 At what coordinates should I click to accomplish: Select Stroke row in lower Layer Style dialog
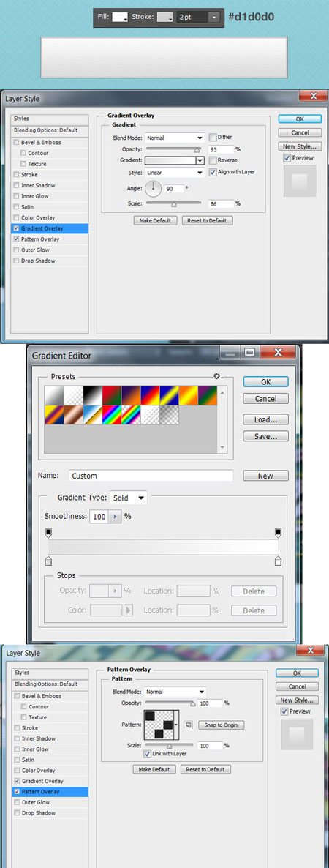pos(50,727)
